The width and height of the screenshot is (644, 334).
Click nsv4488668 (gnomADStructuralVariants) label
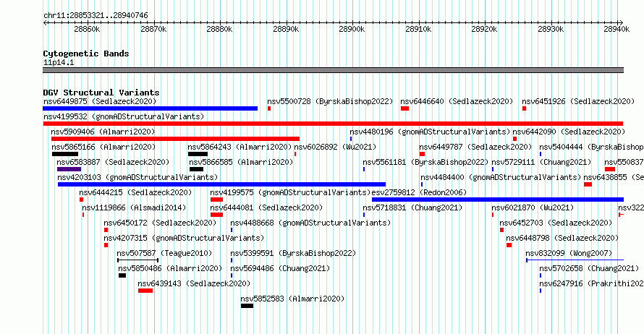310,223
